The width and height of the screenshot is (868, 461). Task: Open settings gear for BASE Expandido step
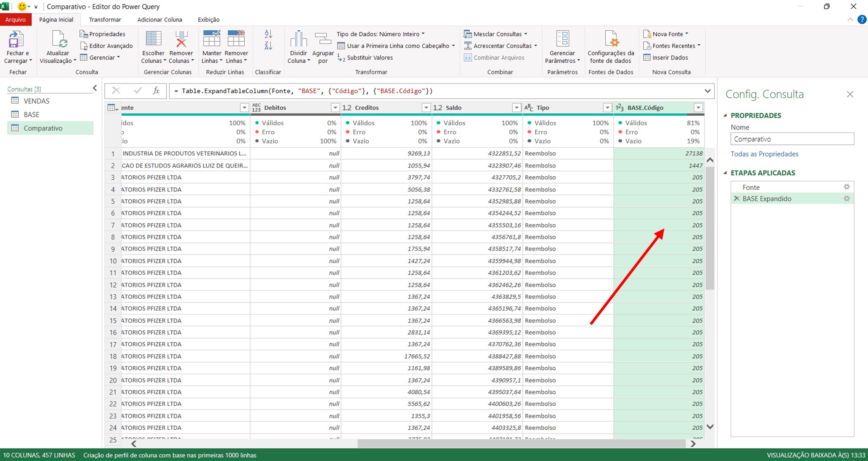(x=847, y=198)
